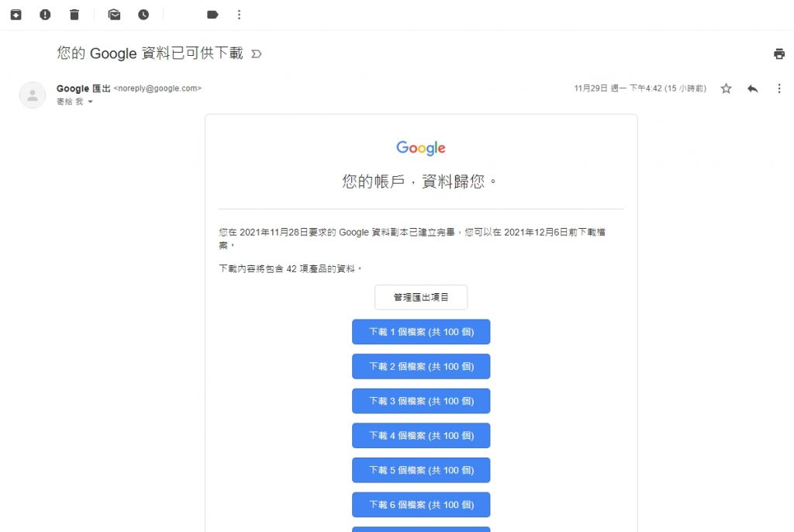Click the 管理匯出項目 button
Image resolution: width=794 pixels, height=532 pixels.
[x=421, y=298]
